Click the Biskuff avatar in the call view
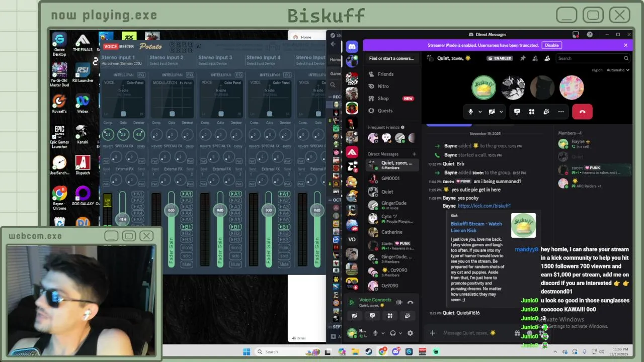Screen dimensions: 644x362 click(484, 87)
